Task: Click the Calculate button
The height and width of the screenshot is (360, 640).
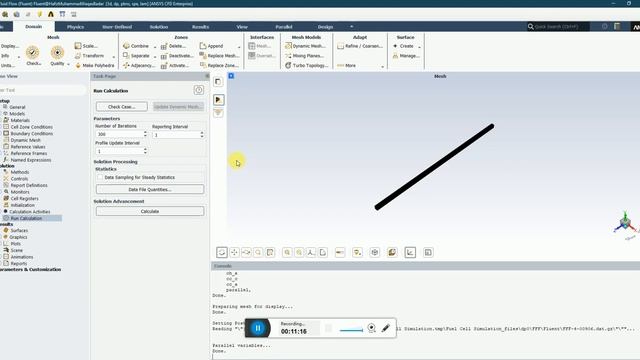Action: click(150, 211)
